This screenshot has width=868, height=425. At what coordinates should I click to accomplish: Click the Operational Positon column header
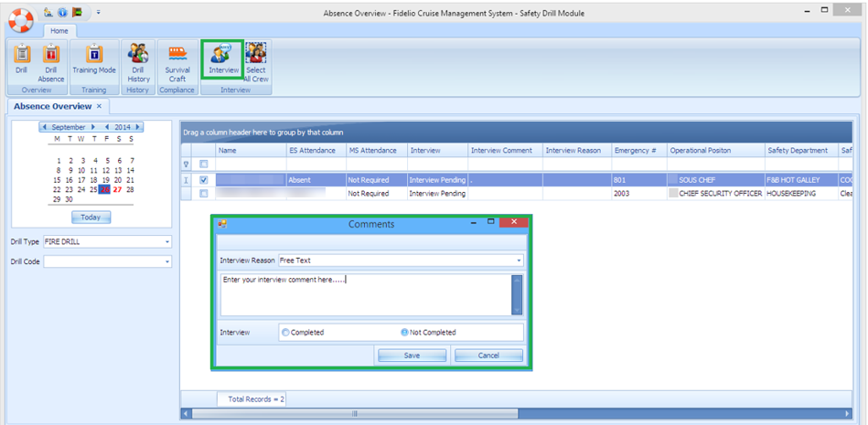[716, 151]
